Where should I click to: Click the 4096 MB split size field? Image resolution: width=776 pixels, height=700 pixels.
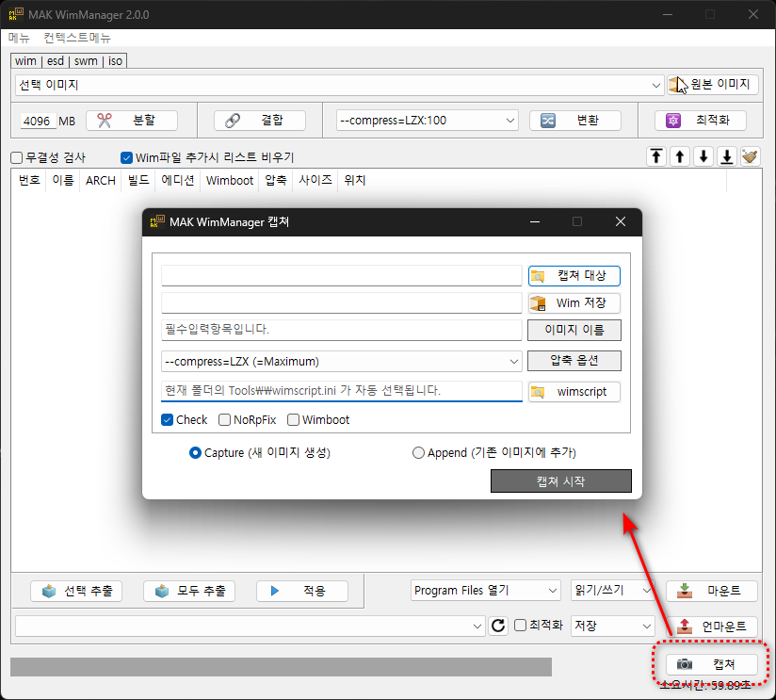coord(38,121)
